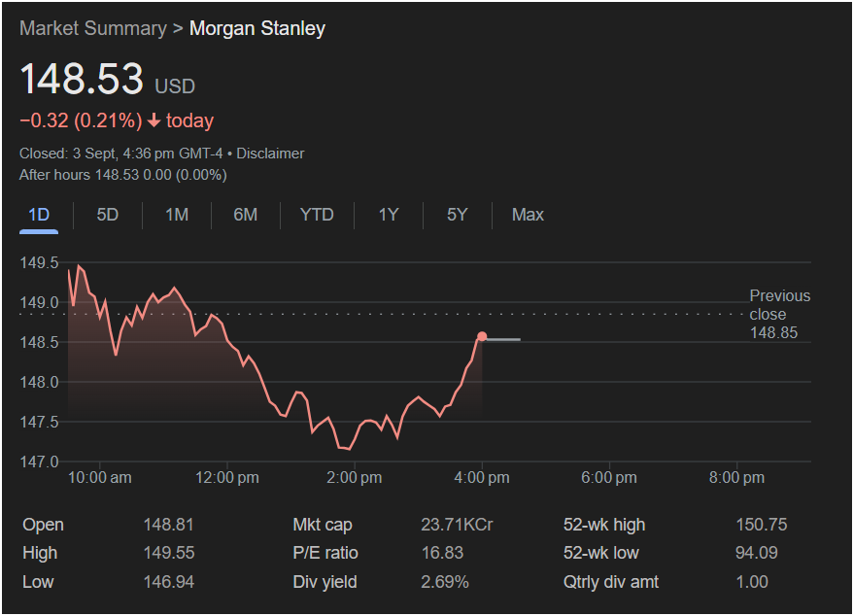Viewport: 854px width, 616px height.
Task: Click the 4:00 pm axis label
Action: coord(482,478)
